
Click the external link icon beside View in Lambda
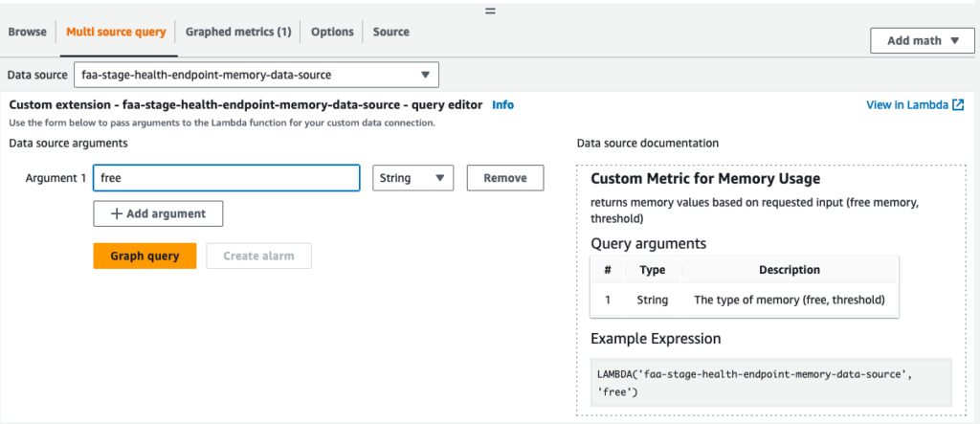pos(958,105)
